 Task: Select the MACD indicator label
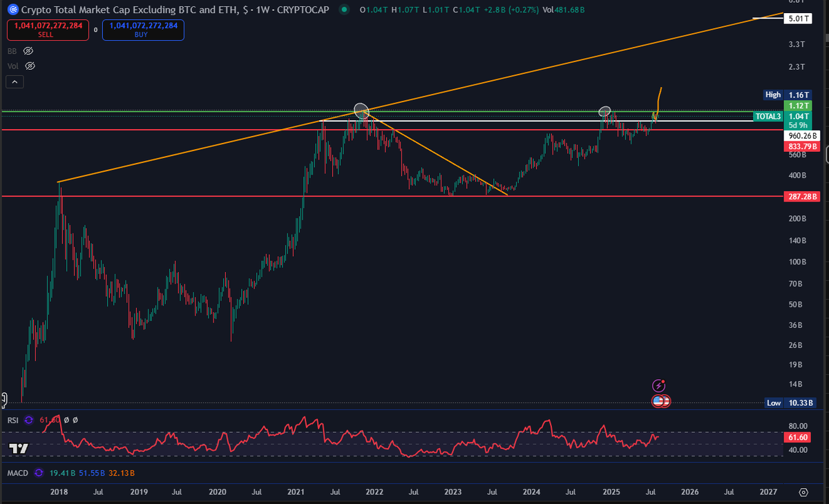(18, 474)
